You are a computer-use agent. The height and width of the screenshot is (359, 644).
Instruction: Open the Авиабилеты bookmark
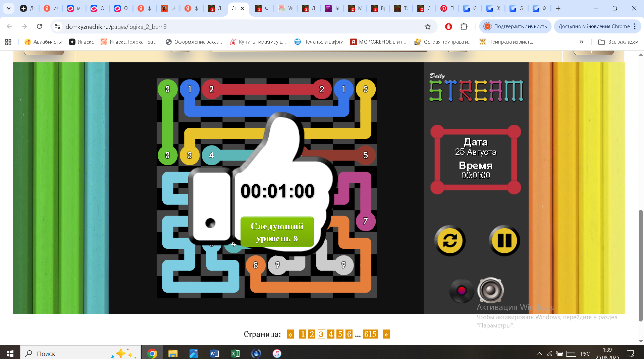[43, 42]
